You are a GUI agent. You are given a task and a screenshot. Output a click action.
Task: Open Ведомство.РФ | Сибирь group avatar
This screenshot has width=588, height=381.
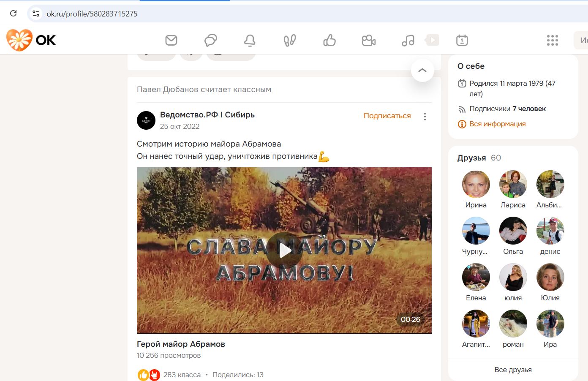tap(146, 120)
